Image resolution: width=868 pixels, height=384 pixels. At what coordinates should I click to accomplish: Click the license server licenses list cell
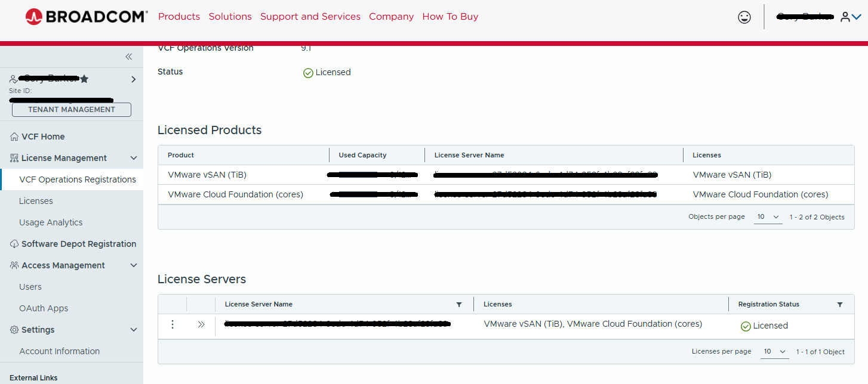pos(593,324)
